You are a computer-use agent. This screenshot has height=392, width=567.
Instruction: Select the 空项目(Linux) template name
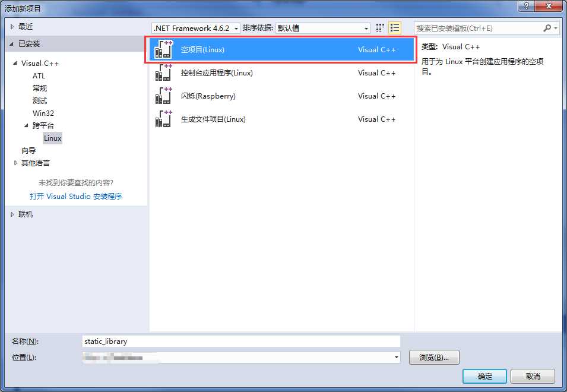pyautogui.click(x=202, y=49)
